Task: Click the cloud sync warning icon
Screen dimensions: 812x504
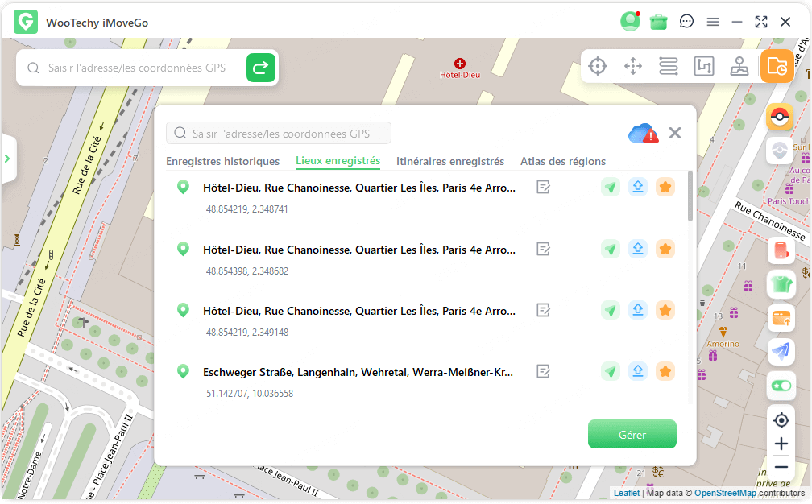Action: pyautogui.click(x=643, y=134)
